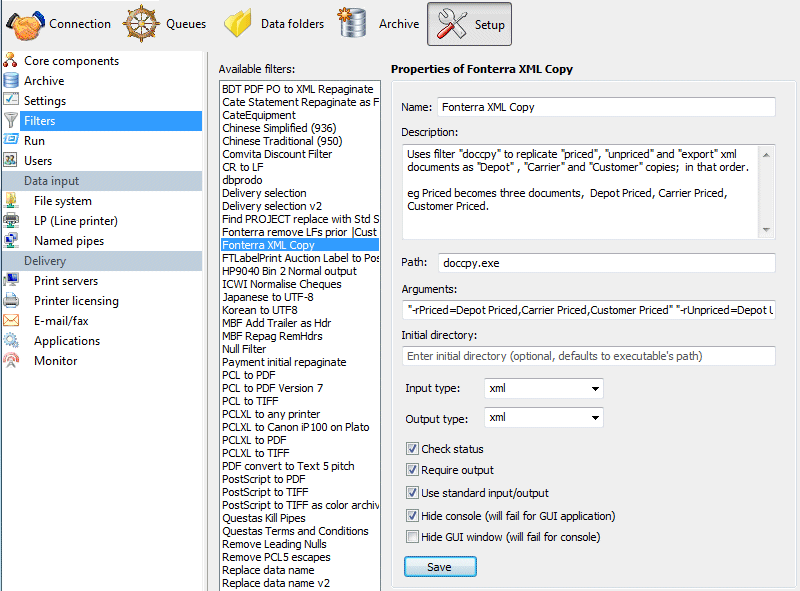Screen dimensions: 800x591
Task: Enable Hide GUI window checkbox
Action: [x=412, y=536]
